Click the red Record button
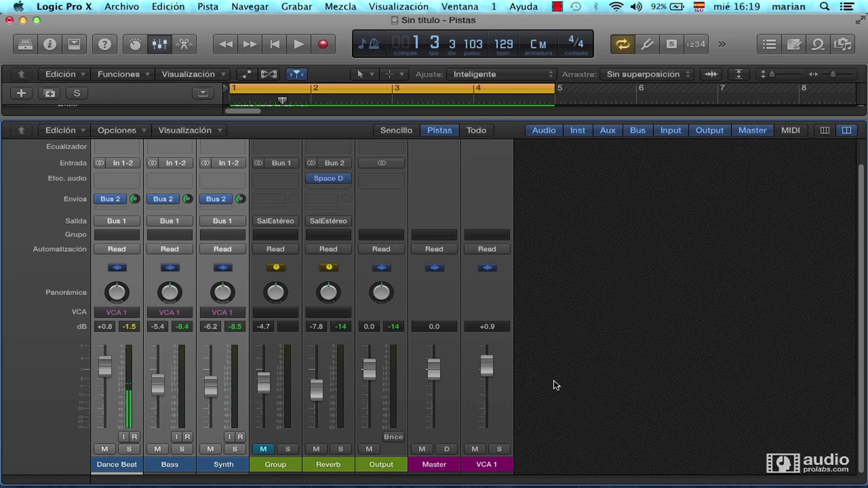 (323, 44)
